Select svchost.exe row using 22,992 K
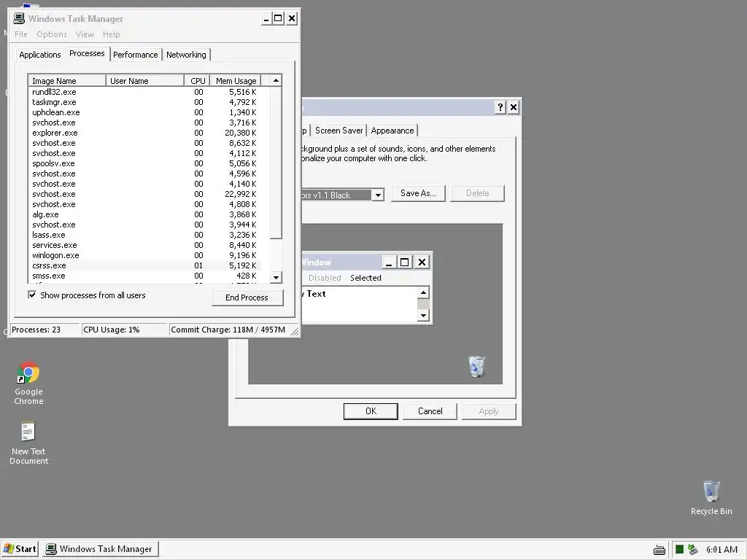The image size is (747, 560). click(x=145, y=194)
